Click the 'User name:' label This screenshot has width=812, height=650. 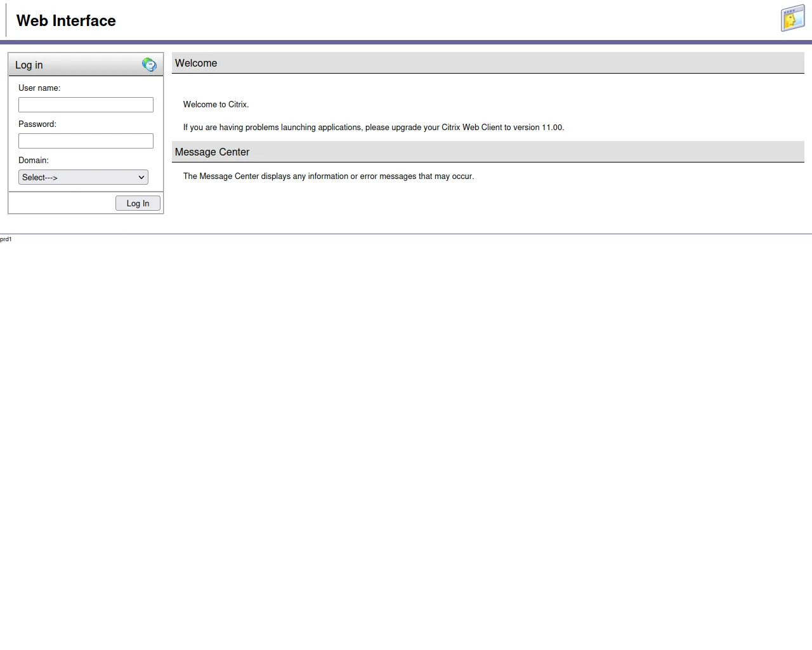(x=39, y=88)
